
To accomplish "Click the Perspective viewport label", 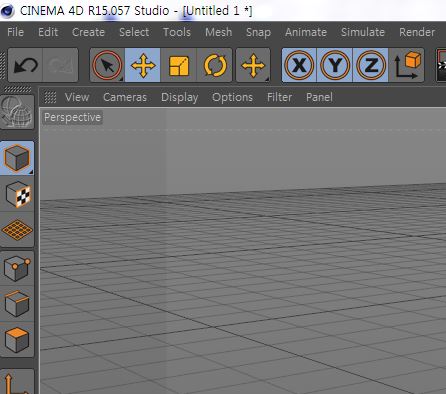I will [x=72, y=117].
